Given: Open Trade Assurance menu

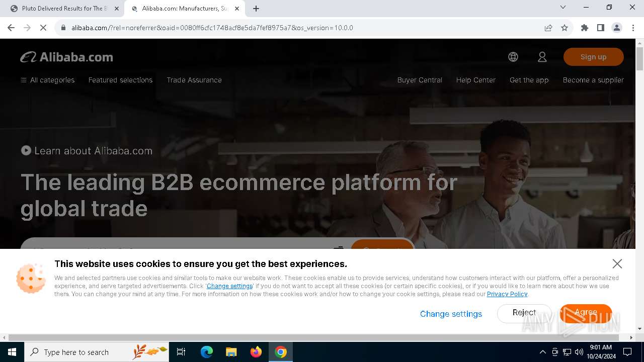Looking at the screenshot, I should click(194, 80).
